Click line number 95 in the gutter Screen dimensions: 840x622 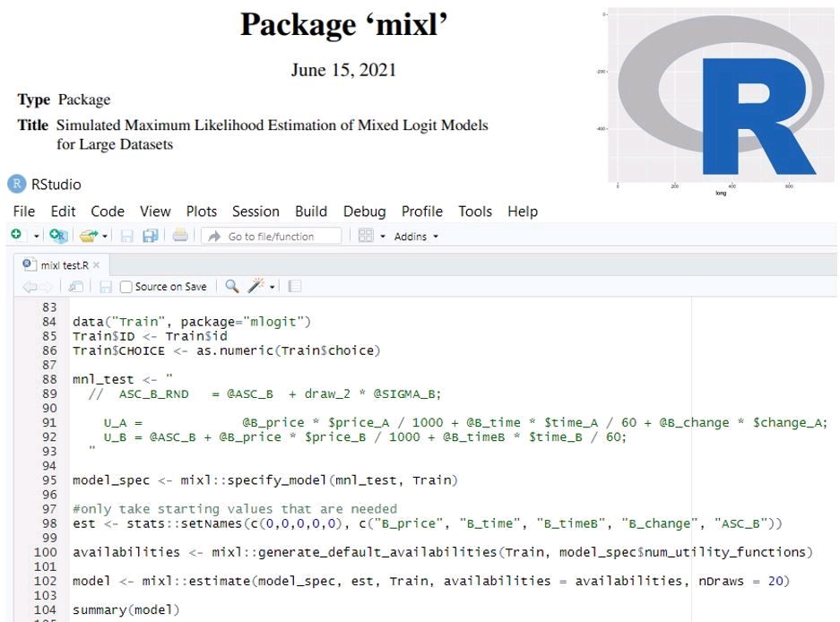click(49, 480)
